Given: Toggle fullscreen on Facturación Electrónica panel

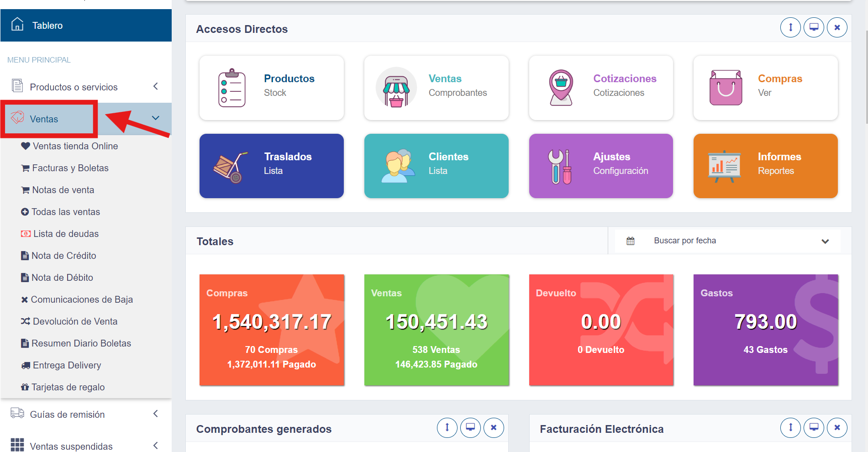Looking at the screenshot, I should click(x=814, y=428).
